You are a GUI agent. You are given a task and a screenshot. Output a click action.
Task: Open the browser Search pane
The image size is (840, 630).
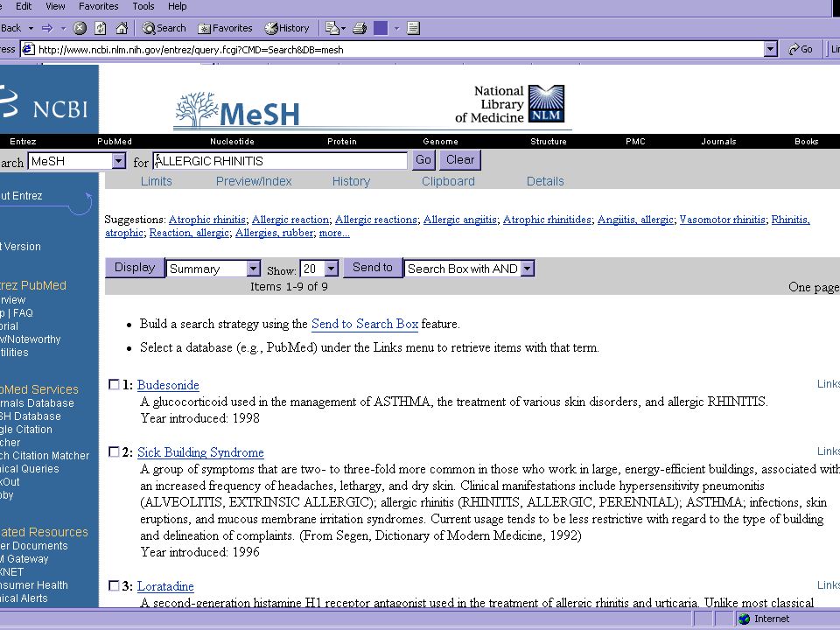[164, 28]
